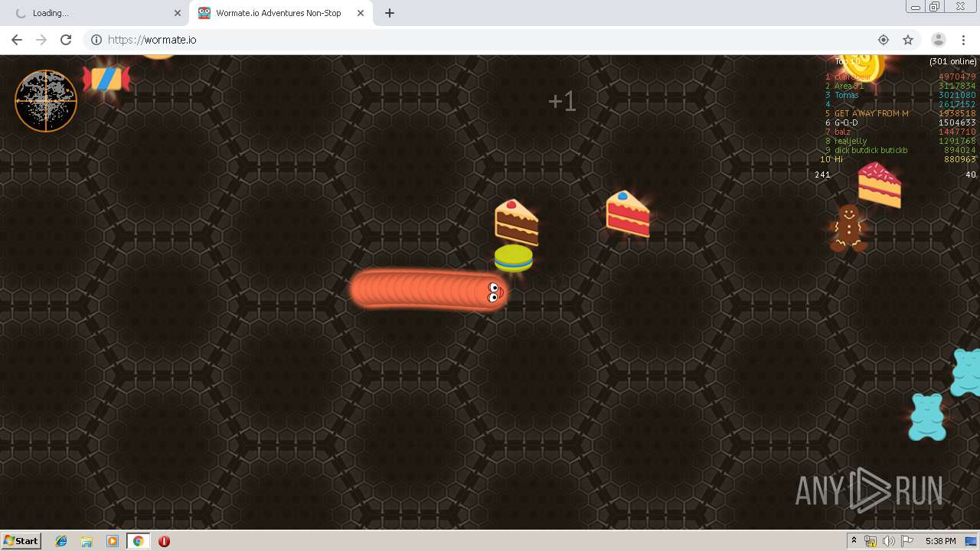980x551 pixels.
Task: Click the blue gummy bear cut off by the window edge
Action: coord(965,372)
